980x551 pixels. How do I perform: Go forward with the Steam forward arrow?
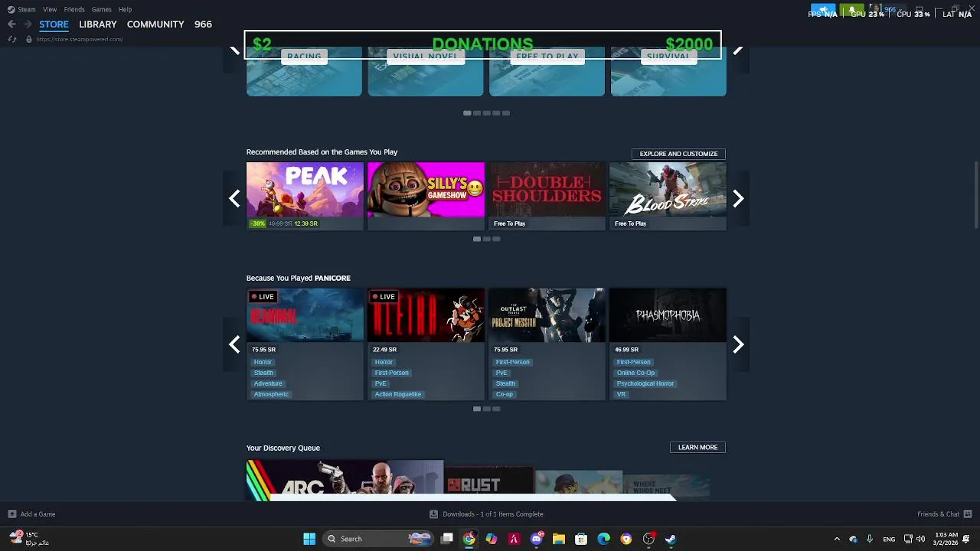28,24
